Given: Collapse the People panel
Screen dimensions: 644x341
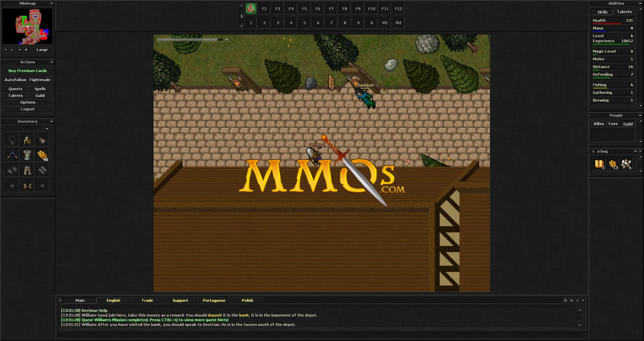Looking at the screenshot, I should [640, 115].
